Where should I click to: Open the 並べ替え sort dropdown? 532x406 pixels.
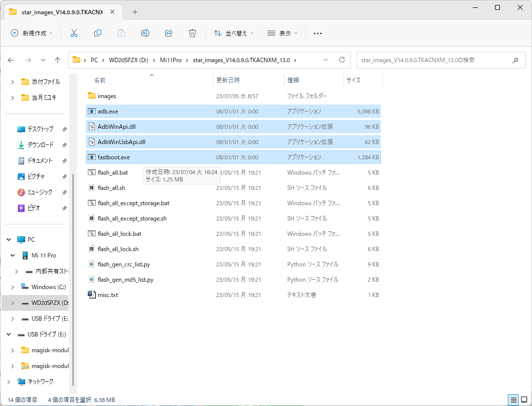tap(233, 33)
